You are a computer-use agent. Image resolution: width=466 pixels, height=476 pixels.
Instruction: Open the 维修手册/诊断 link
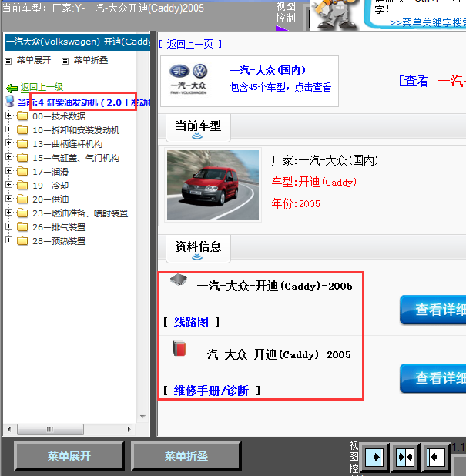[211, 391]
